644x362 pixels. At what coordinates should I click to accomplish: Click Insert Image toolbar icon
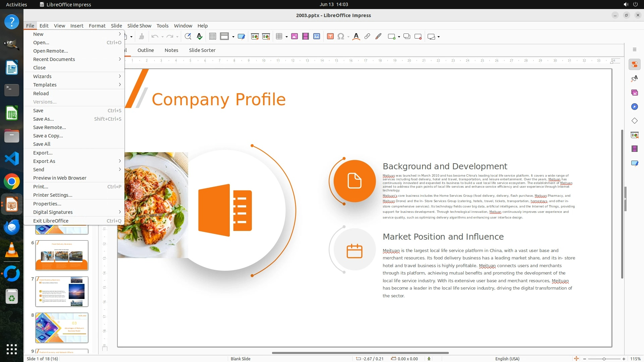click(x=294, y=37)
